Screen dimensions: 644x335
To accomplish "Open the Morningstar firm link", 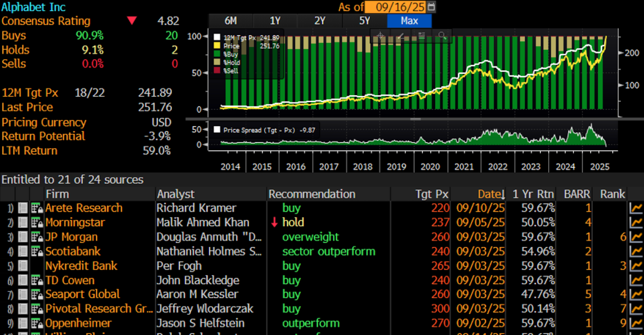I will click(x=75, y=223).
